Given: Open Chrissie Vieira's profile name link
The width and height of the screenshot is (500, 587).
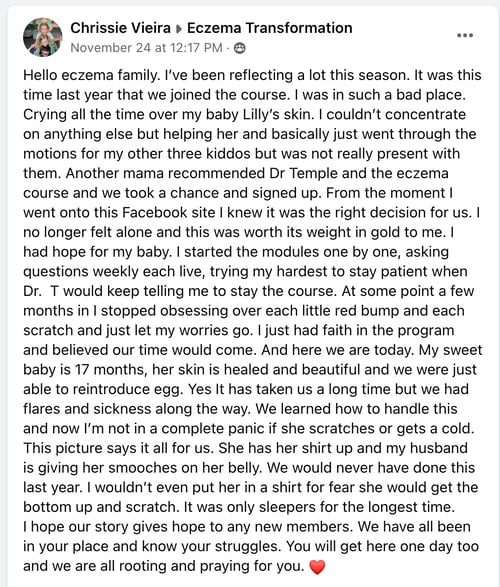Looking at the screenshot, I should (x=121, y=28).
